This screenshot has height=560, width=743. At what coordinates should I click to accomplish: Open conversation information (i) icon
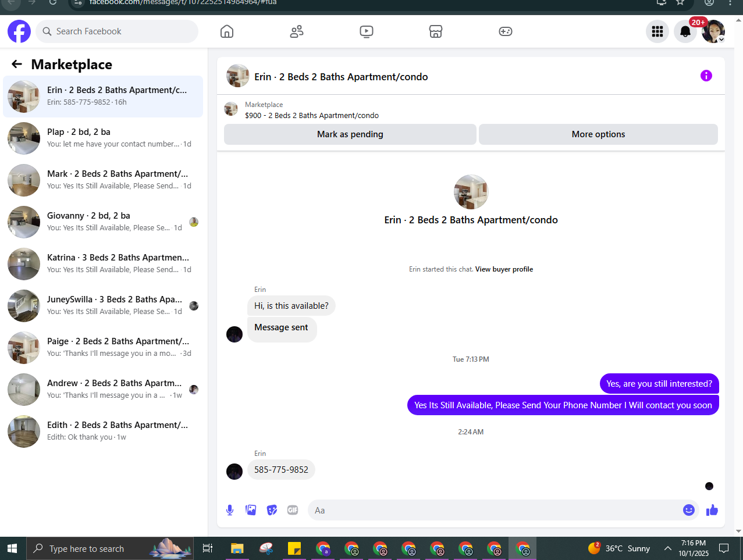pyautogui.click(x=706, y=76)
